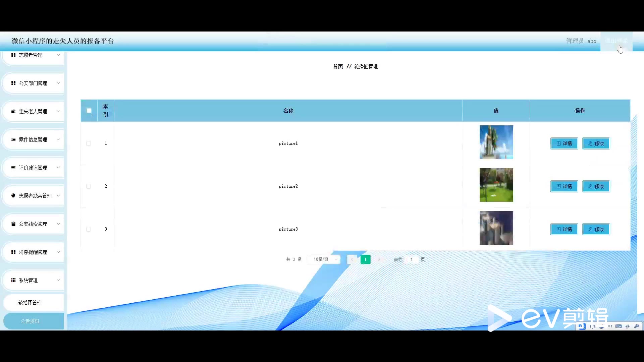644x362 pixels.
Task: Expand the 公安线索管理 menu arrow
Action: tap(58, 224)
